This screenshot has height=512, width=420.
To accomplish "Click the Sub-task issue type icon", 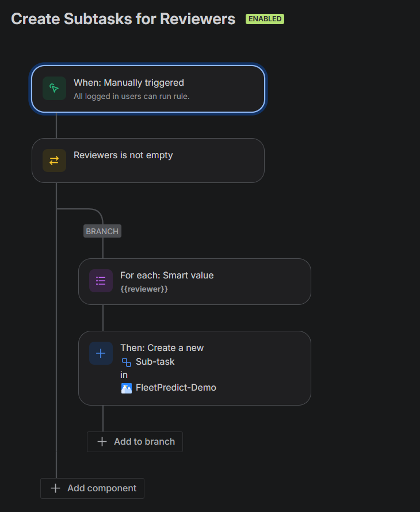I will [126, 363].
